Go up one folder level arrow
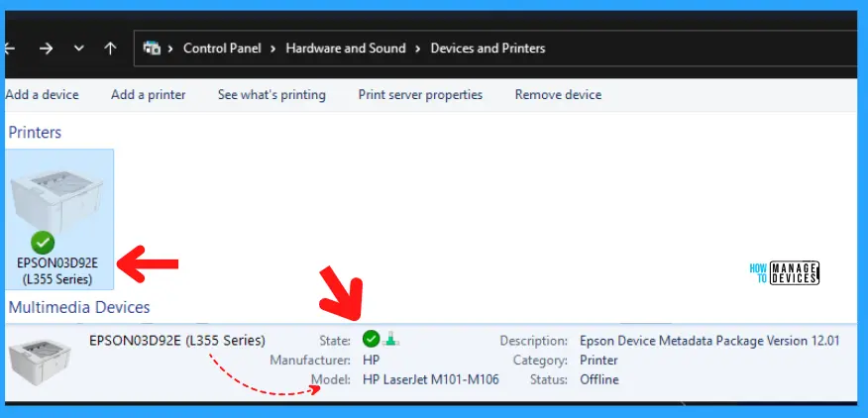This screenshot has width=868, height=418. [110, 49]
